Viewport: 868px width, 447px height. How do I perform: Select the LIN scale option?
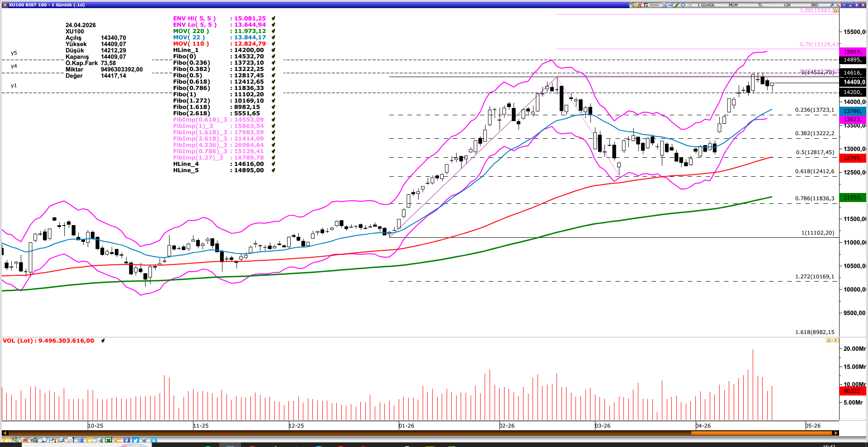[788, 5]
